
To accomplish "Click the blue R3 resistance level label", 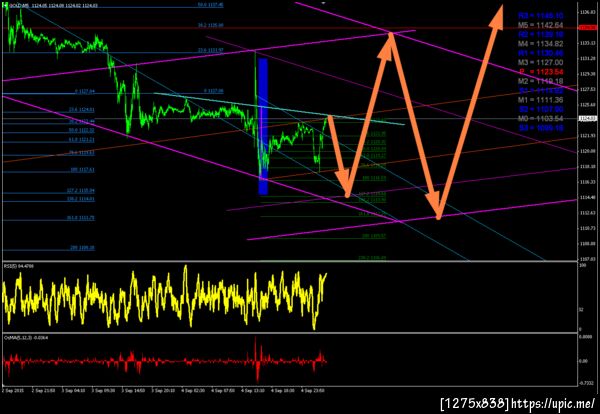I will click(x=540, y=16).
